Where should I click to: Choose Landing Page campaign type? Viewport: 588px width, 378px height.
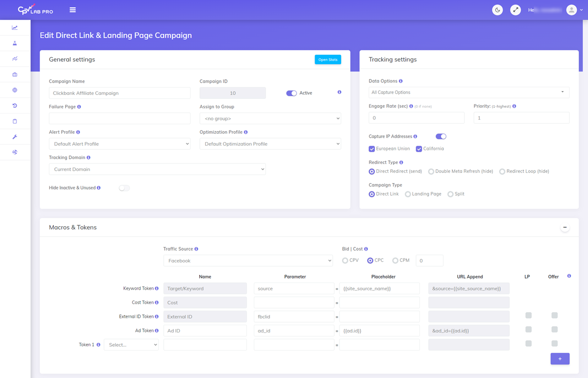pyautogui.click(x=408, y=194)
